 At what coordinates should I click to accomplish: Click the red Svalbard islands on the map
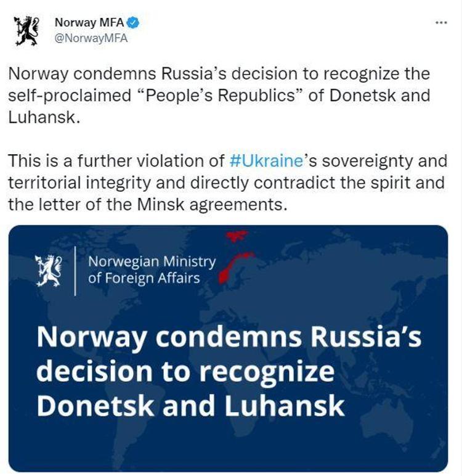click(x=236, y=235)
